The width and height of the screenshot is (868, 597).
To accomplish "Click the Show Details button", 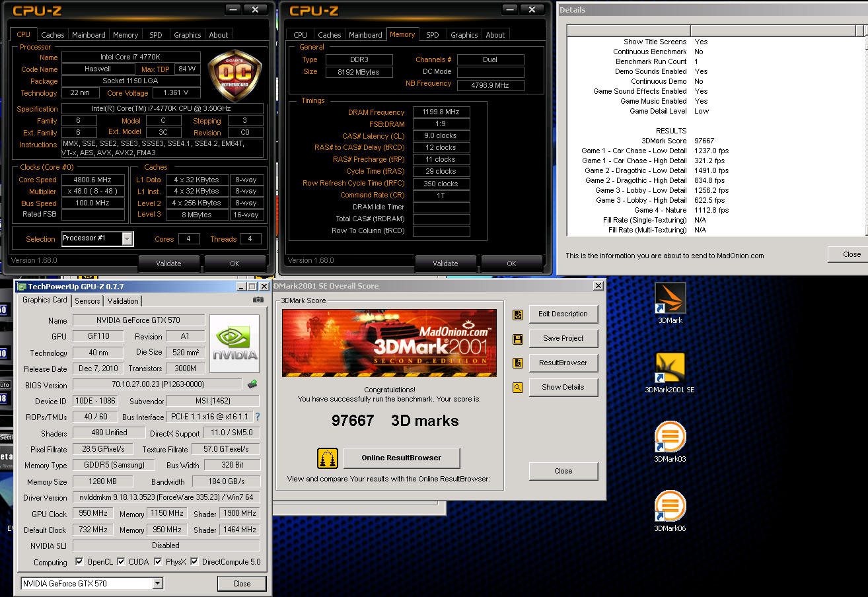I will coord(563,387).
